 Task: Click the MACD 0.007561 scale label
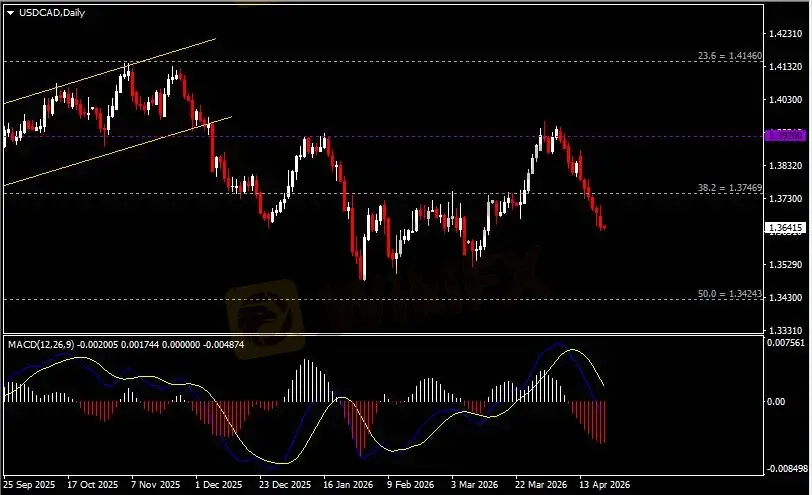tap(785, 342)
